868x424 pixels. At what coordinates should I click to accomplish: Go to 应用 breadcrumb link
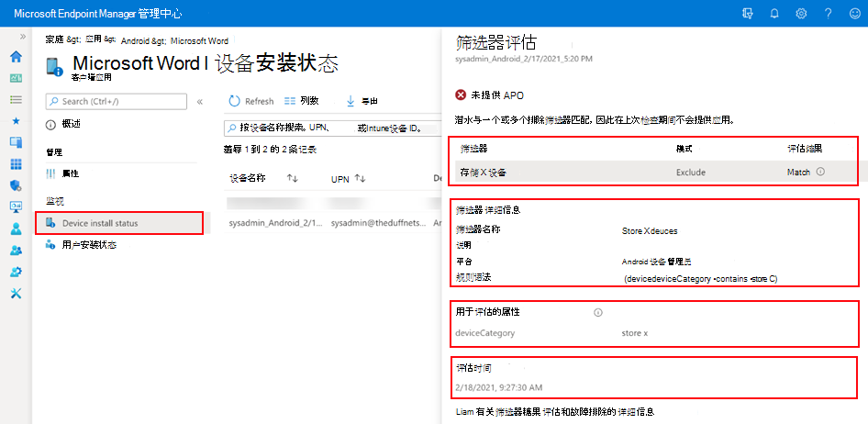93,41
